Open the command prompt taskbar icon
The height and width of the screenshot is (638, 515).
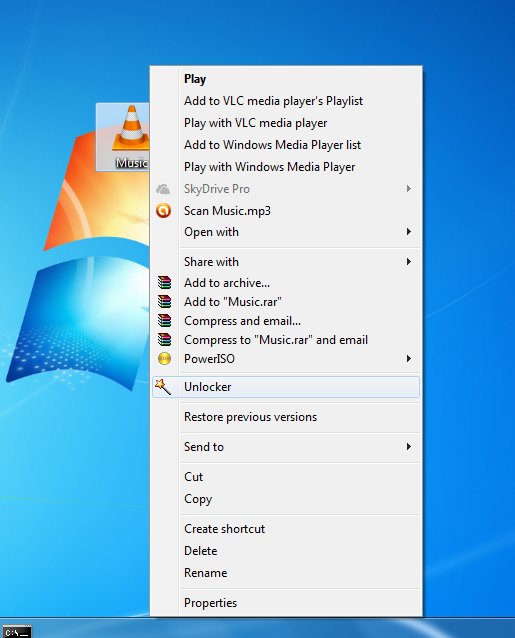coord(16,632)
